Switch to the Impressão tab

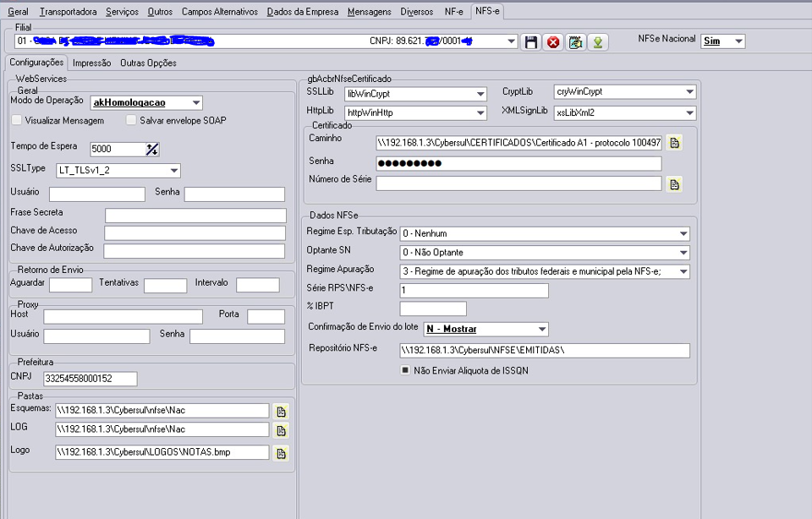(91, 63)
